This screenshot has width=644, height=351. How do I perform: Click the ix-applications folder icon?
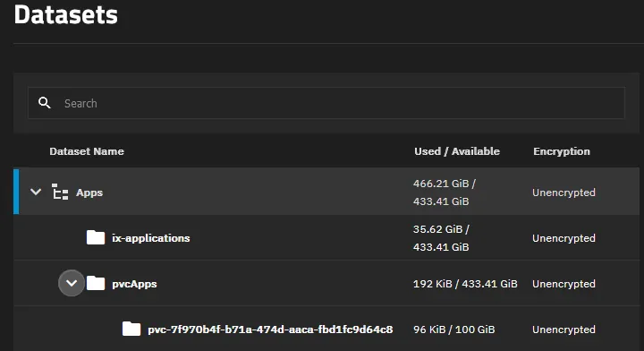pyautogui.click(x=96, y=237)
